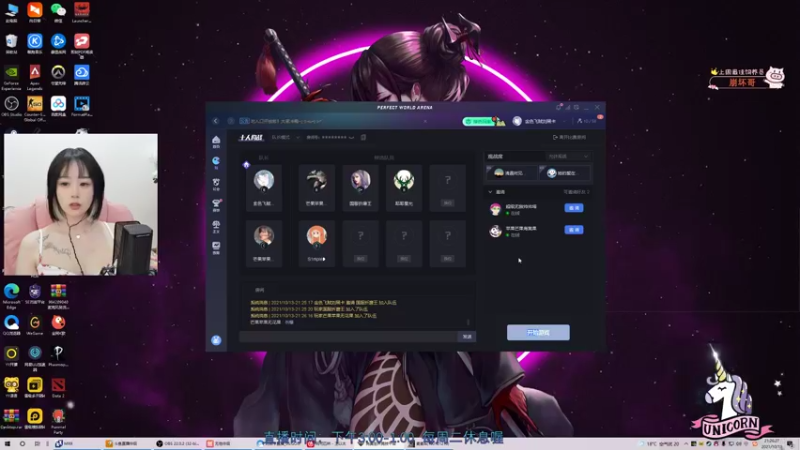
Task: Launch the Overwatch desktop icon
Action: pyautogui.click(x=58, y=76)
